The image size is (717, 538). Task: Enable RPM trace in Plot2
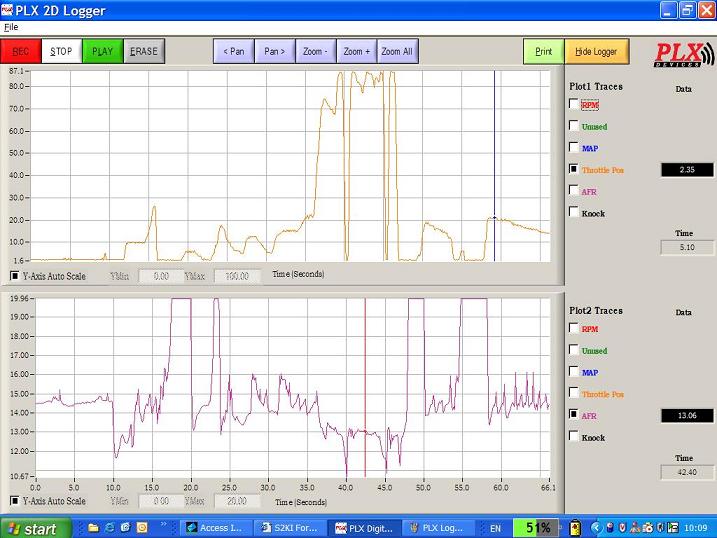573,328
